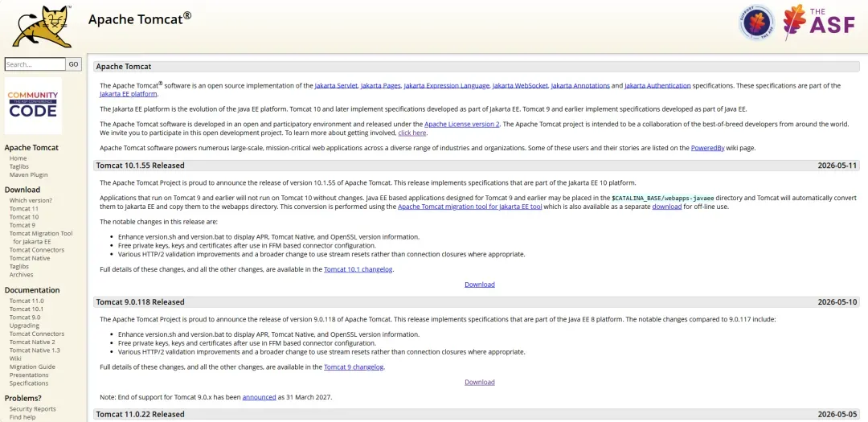The image size is (868, 422).
Task: Click The ASF feather logo
Action: (819, 23)
